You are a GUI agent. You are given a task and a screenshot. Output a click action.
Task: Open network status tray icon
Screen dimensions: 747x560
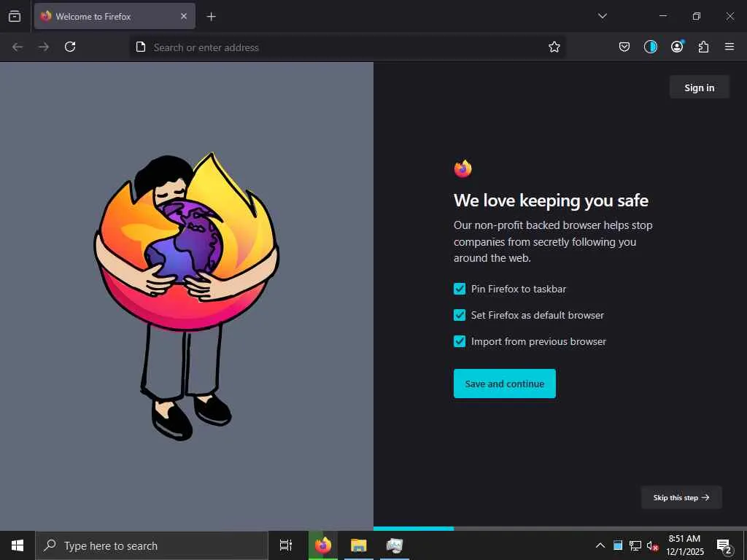pos(635,545)
